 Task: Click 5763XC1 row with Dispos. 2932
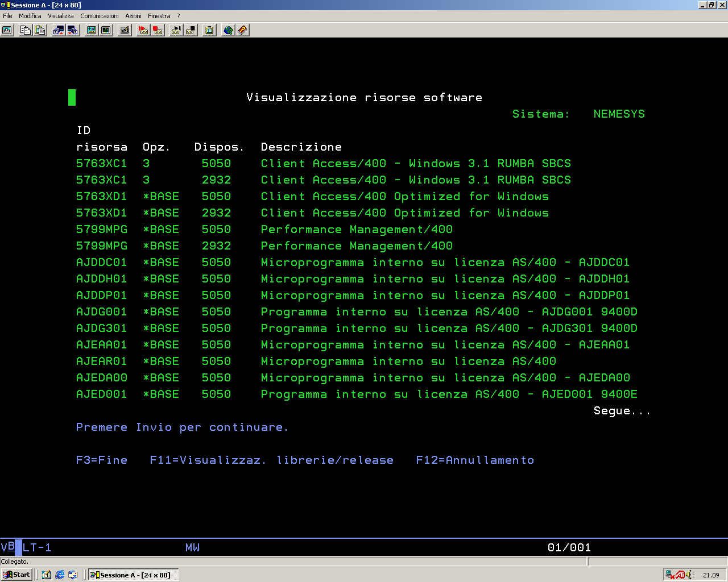coord(324,180)
